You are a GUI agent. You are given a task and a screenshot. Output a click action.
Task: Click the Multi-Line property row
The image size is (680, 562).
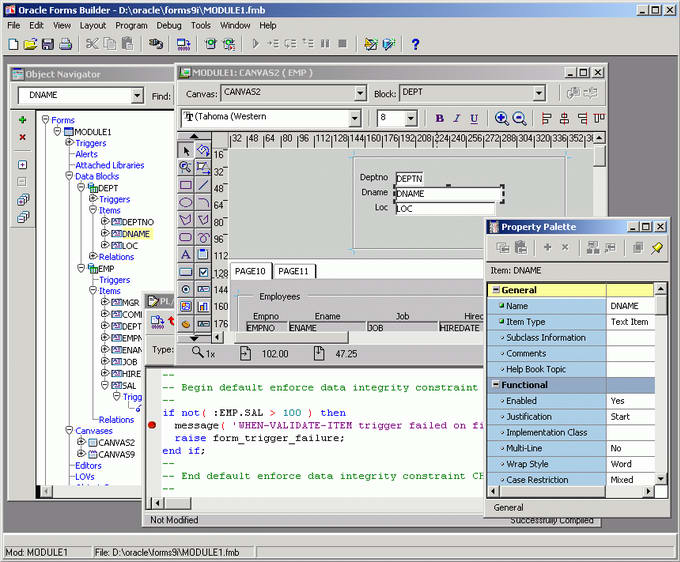(x=571, y=448)
